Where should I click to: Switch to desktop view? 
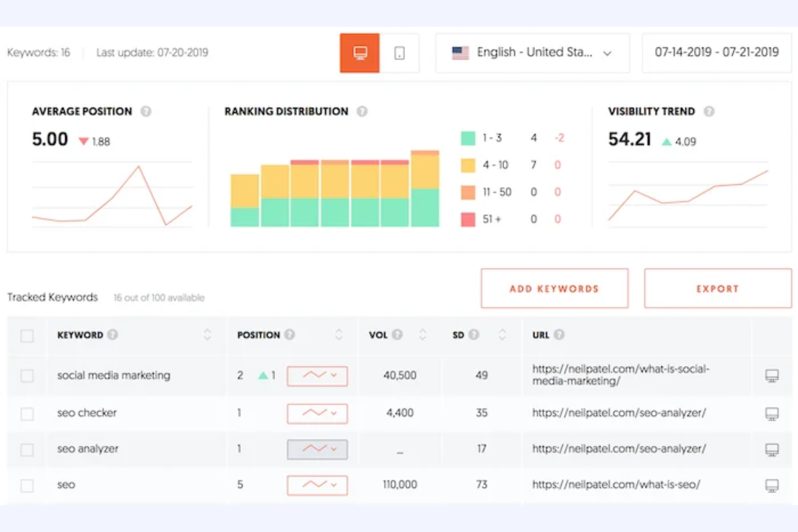pos(359,52)
